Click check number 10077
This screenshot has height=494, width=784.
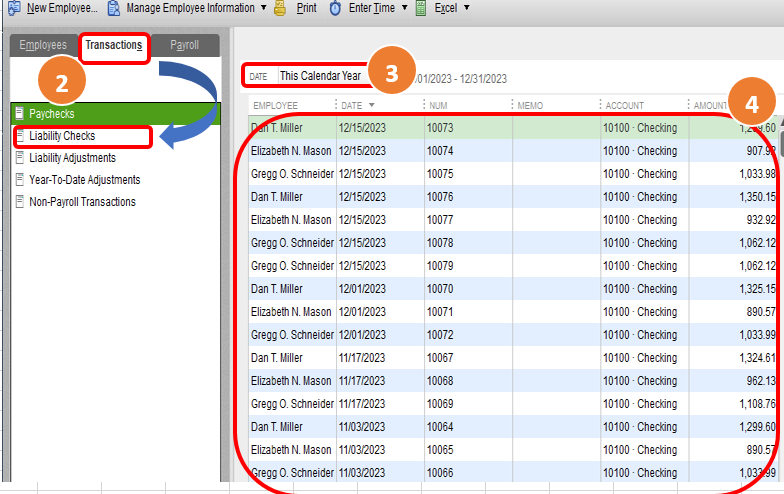(x=440, y=220)
